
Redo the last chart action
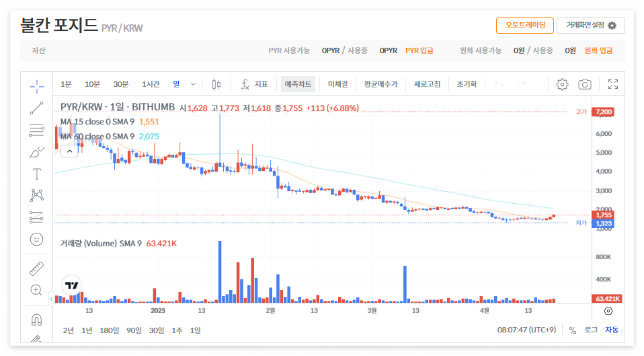[x=522, y=84]
